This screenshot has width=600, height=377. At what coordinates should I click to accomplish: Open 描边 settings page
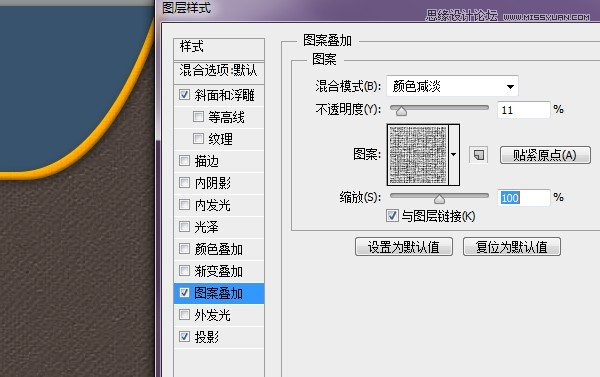click(207, 161)
